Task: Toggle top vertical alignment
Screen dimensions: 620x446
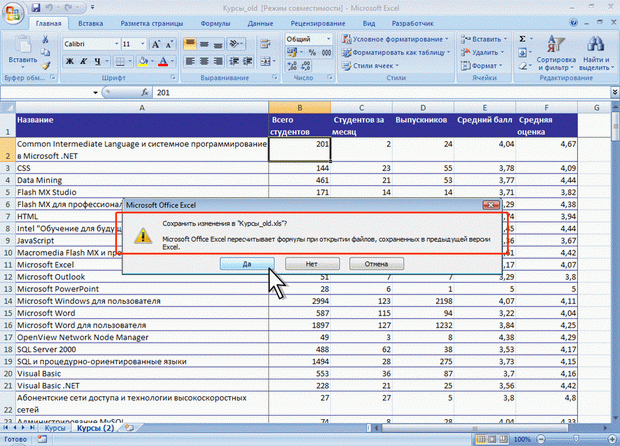Action: click(190, 44)
